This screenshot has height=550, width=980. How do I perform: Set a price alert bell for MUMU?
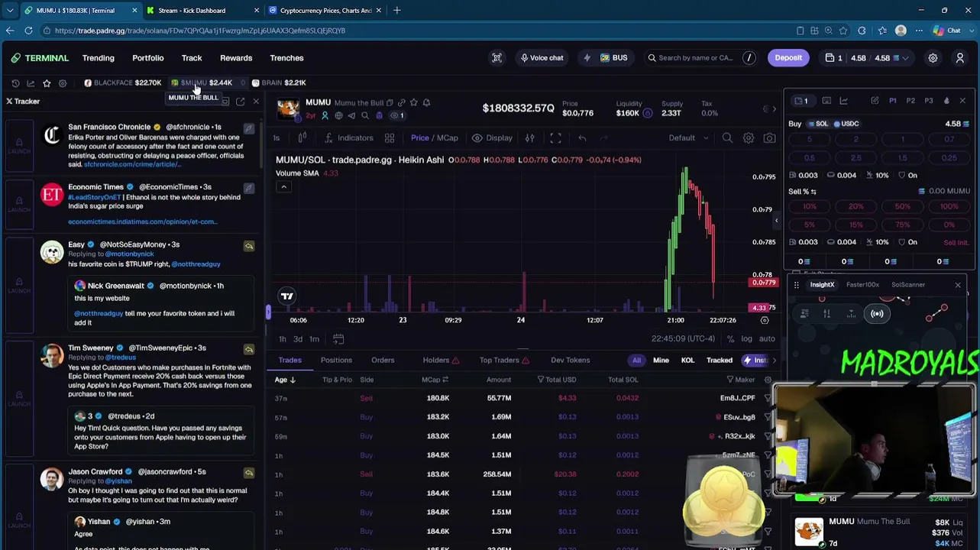point(426,102)
